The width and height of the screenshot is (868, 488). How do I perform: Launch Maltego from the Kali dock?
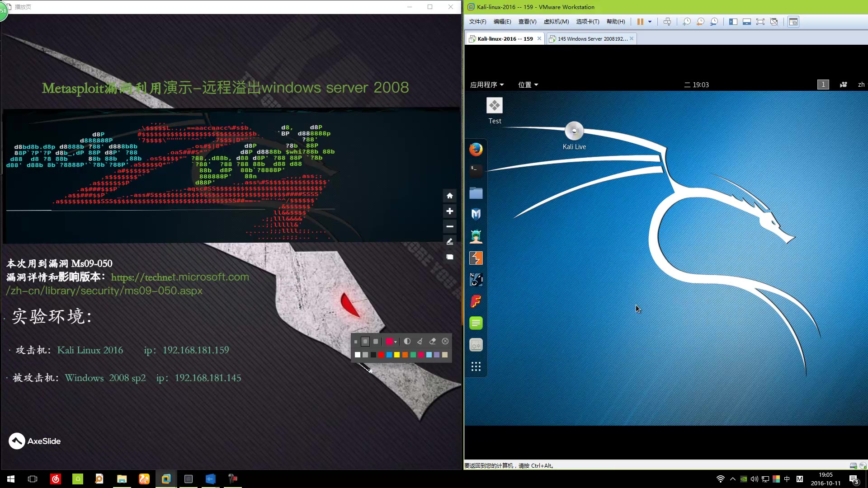pyautogui.click(x=476, y=280)
